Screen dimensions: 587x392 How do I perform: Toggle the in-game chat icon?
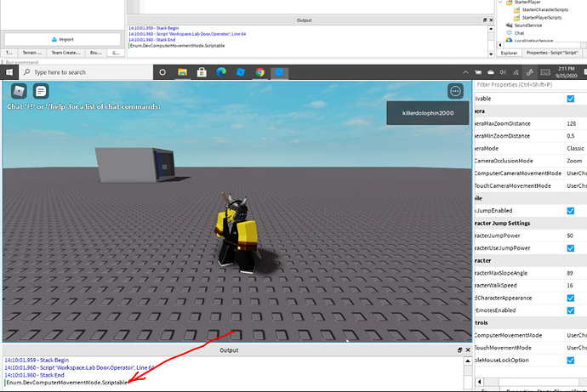(x=41, y=91)
